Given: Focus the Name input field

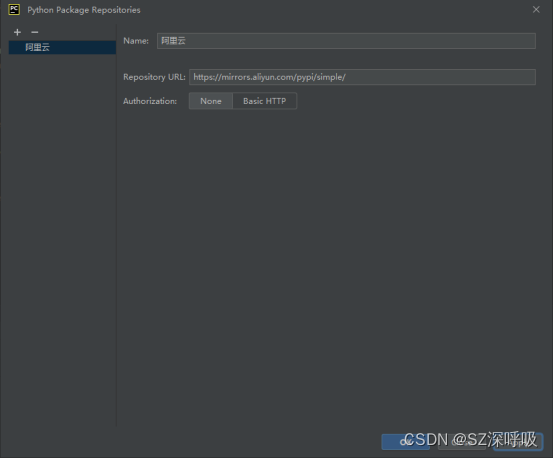Looking at the screenshot, I should pyautogui.click(x=346, y=41).
